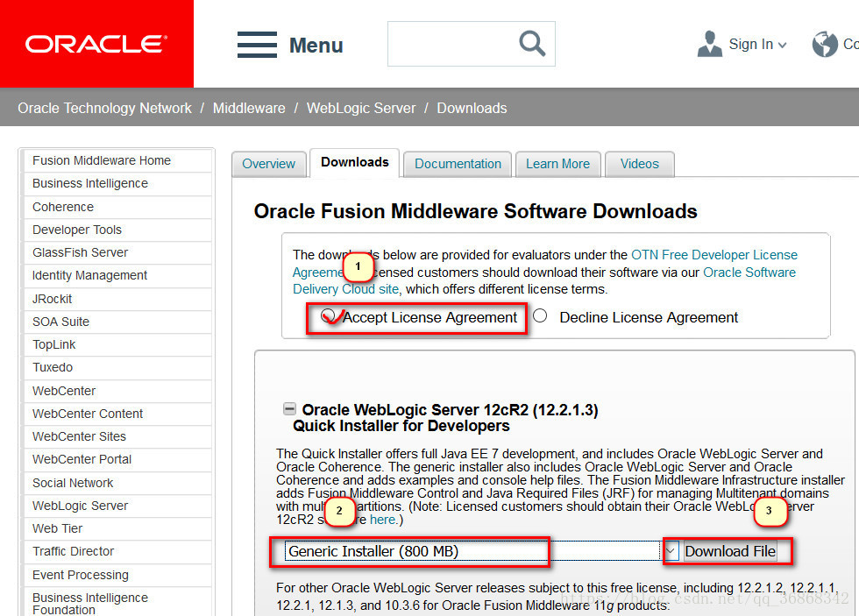Select Decline License Agreement radio button
The image size is (859, 616).
[540, 316]
